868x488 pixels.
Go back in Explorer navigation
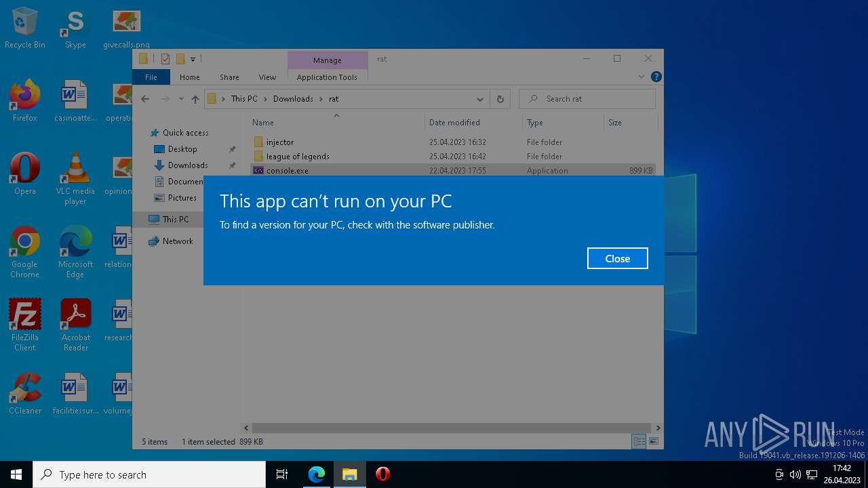tap(145, 99)
